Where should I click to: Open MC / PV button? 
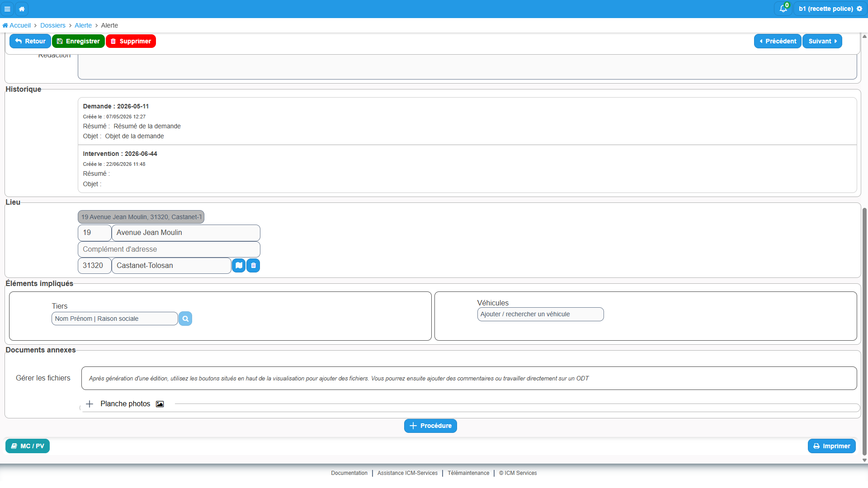pos(28,446)
